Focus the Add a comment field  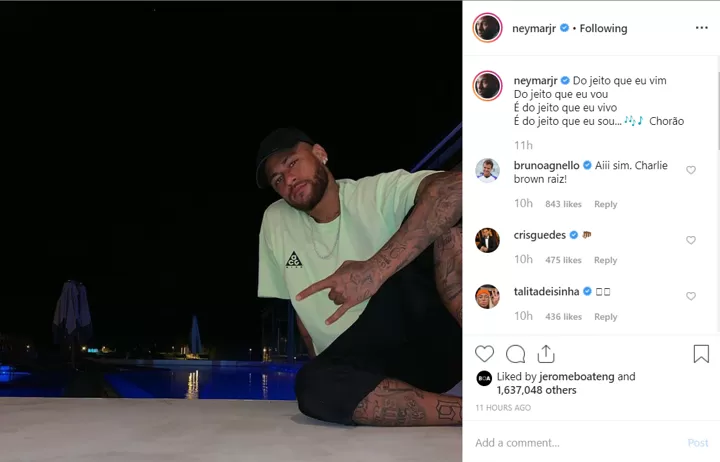click(x=579, y=443)
